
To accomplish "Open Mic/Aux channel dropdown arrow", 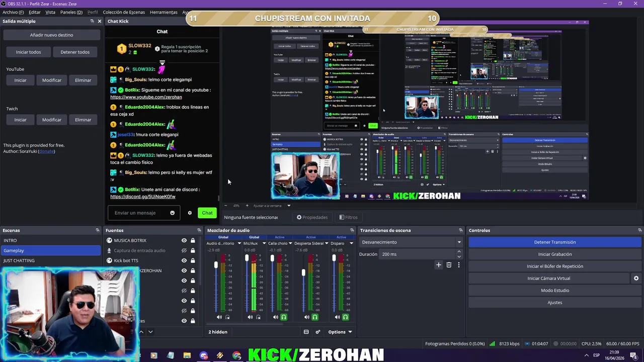I will point(264,243).
